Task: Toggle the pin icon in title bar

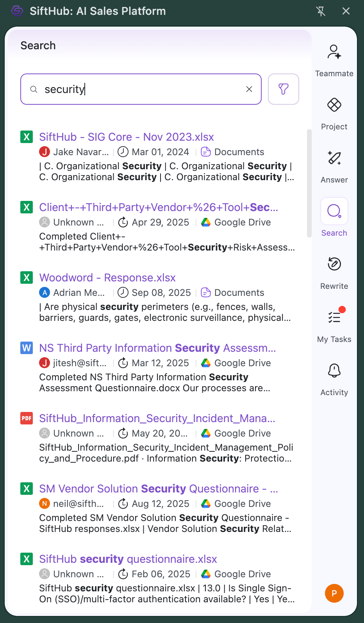Action: 321,11
